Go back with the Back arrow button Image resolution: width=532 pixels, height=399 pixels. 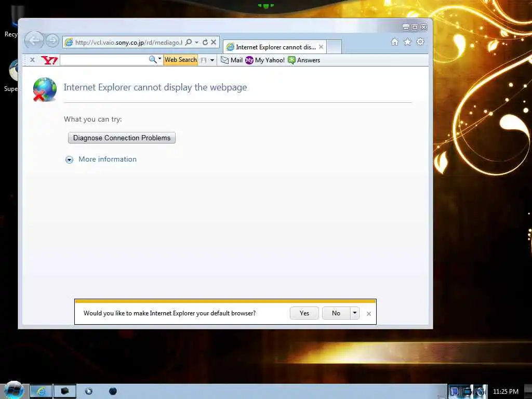34,41
